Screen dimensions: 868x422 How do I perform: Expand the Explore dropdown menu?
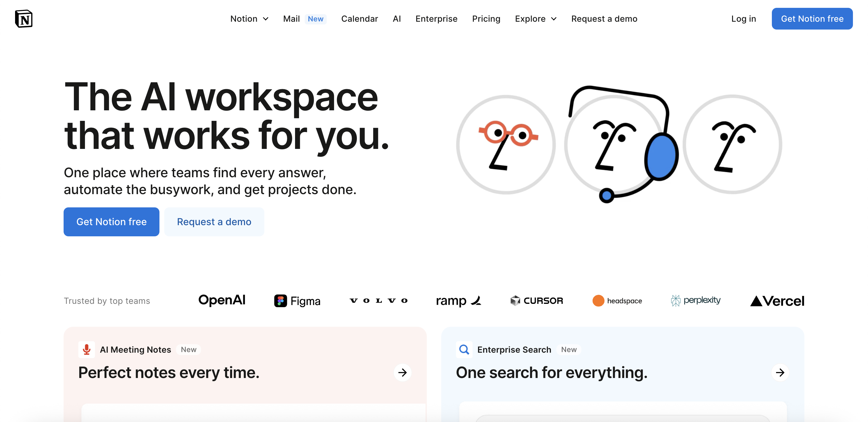536,19
